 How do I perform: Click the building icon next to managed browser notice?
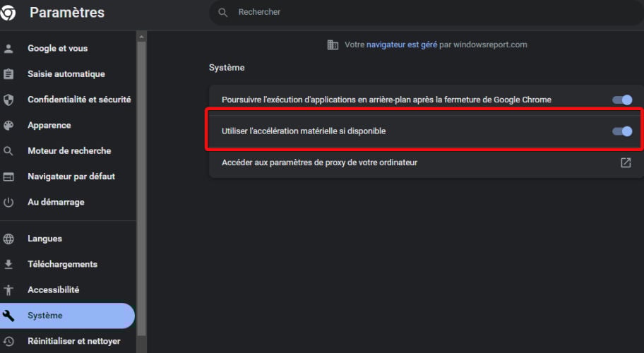[333, 44]
